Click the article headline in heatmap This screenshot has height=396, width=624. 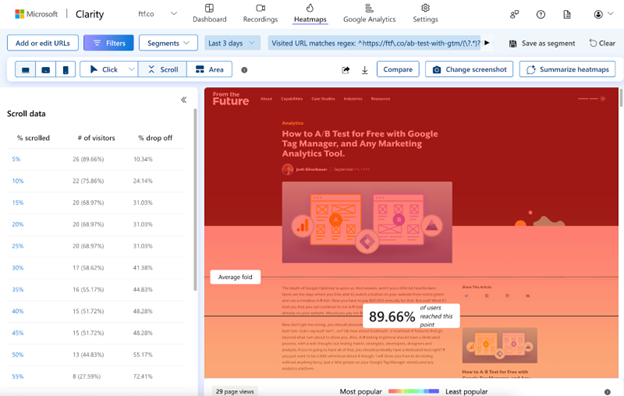360,144
